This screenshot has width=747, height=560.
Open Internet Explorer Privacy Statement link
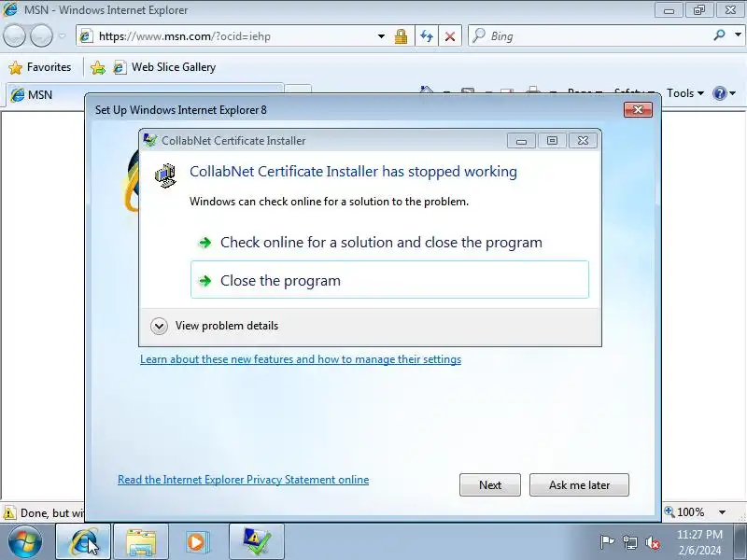click(x=244, y=480)
